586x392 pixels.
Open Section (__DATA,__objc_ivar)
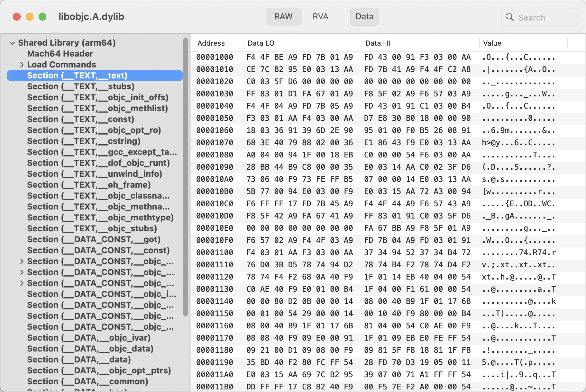(89, 338)
